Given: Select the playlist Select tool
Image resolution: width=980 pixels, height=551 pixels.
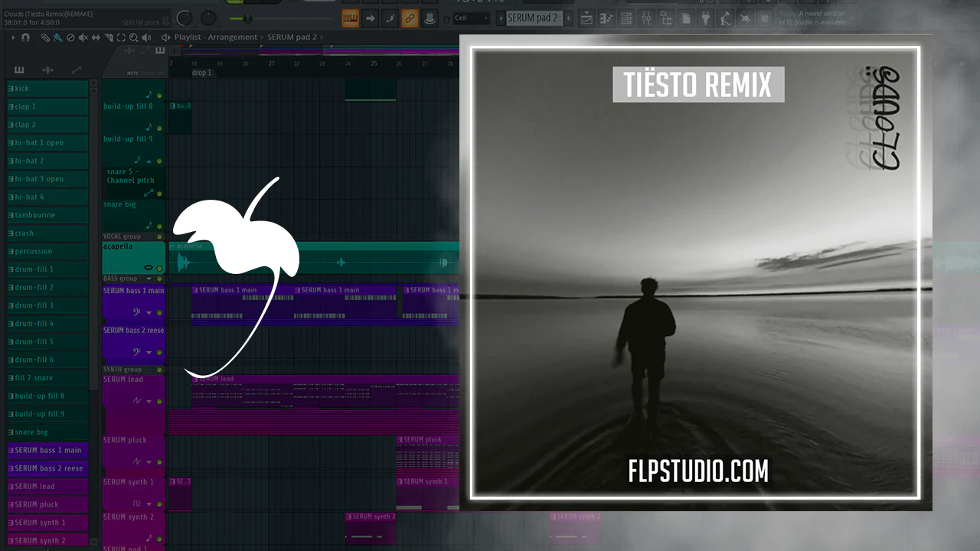Looking at the screenshot, I should point(122,37).
